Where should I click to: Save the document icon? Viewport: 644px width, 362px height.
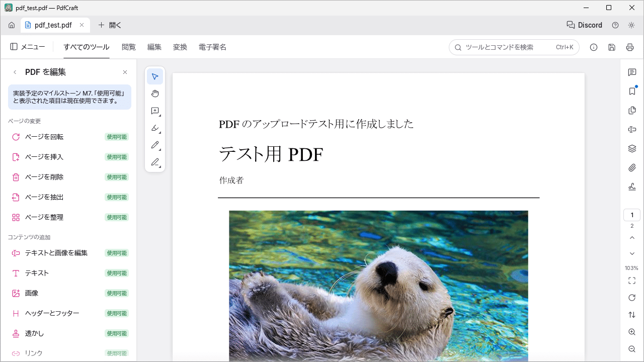click(x=612, y=47)
